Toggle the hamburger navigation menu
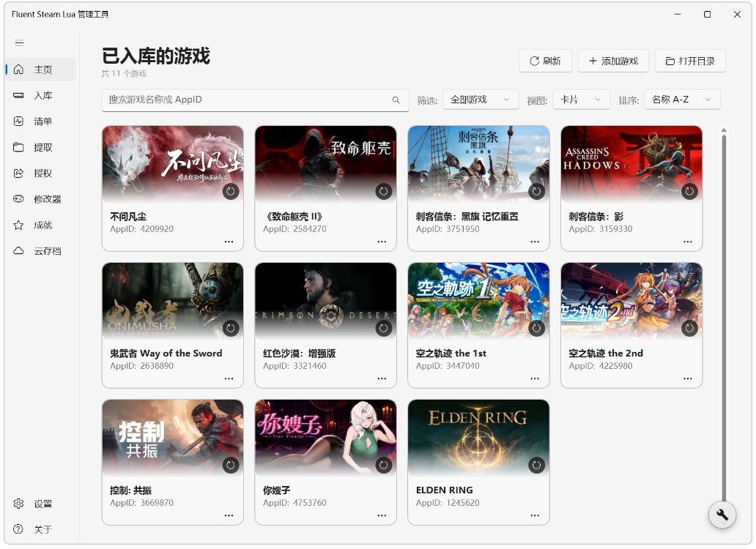 [x=19, y=43]
